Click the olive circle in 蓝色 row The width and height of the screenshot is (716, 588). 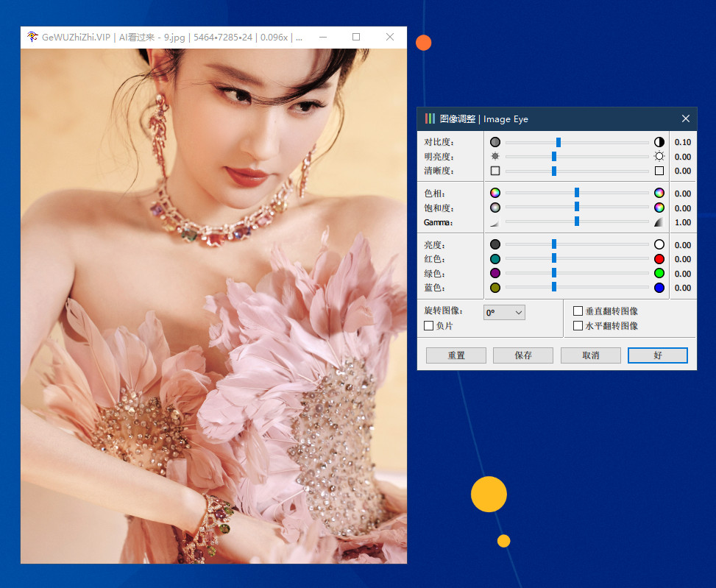495,288
